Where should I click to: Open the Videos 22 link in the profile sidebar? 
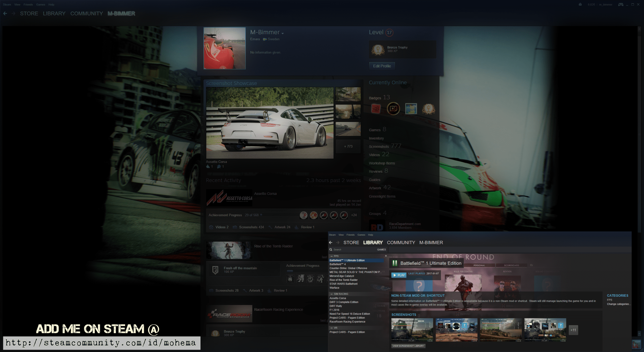click(379, 155)
